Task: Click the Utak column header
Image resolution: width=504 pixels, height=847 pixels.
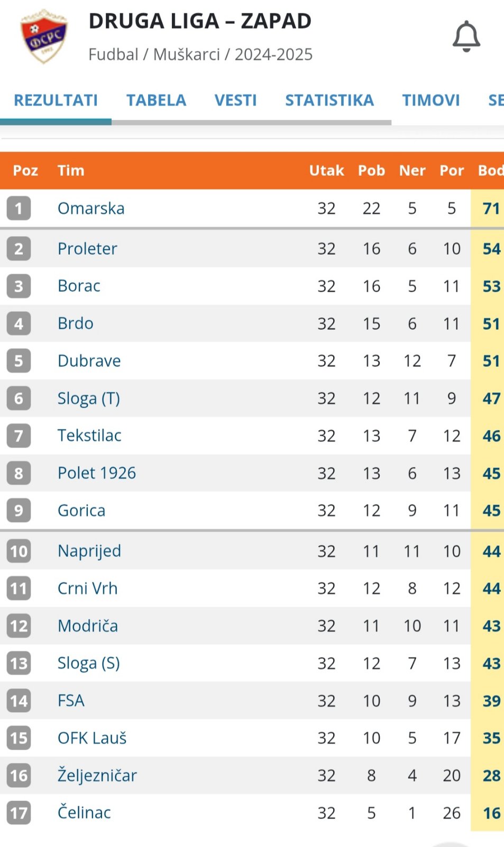Action: (x=326, y=170)
